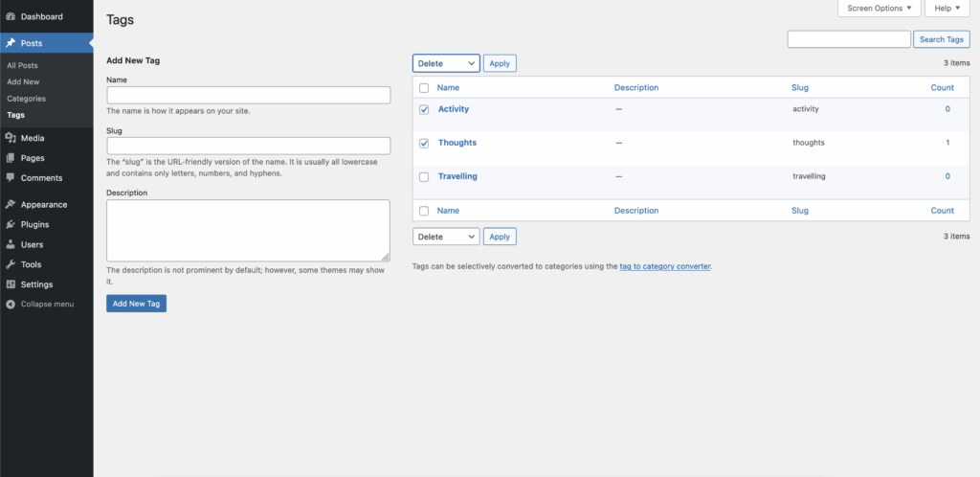The width and height of the screenshot is (980, 477).
Task: Click the 'thoughts' slug text
Action: point(809,143)
